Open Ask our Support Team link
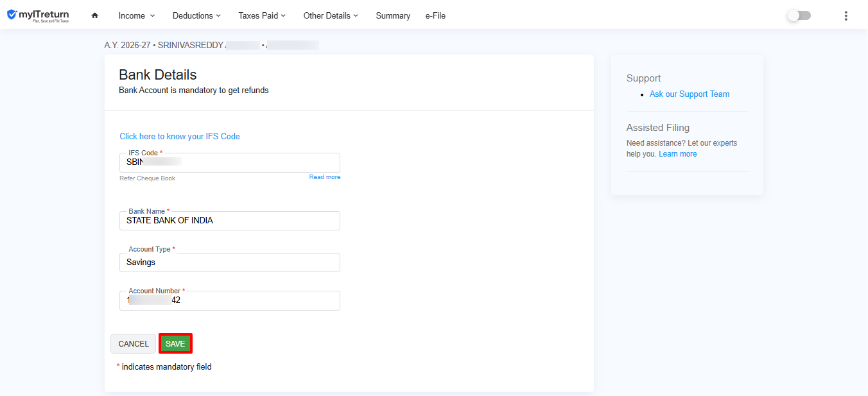The width and height of the screenshot is (868, 396). 690,94
